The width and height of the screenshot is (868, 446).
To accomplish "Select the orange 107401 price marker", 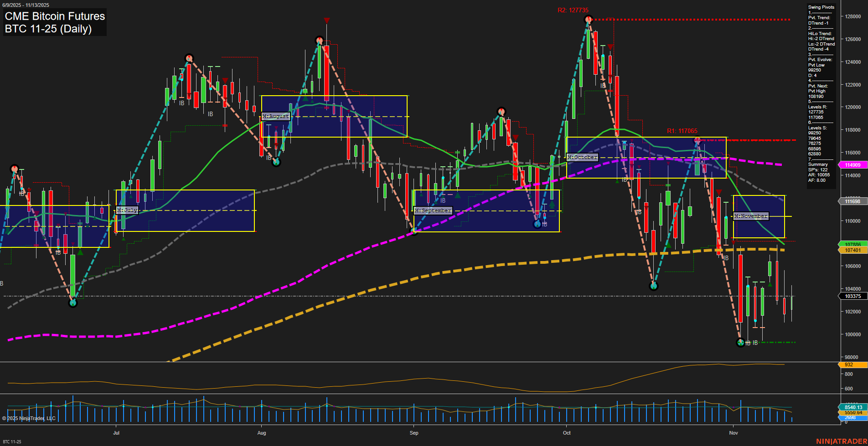I will [x=852, y=250].
